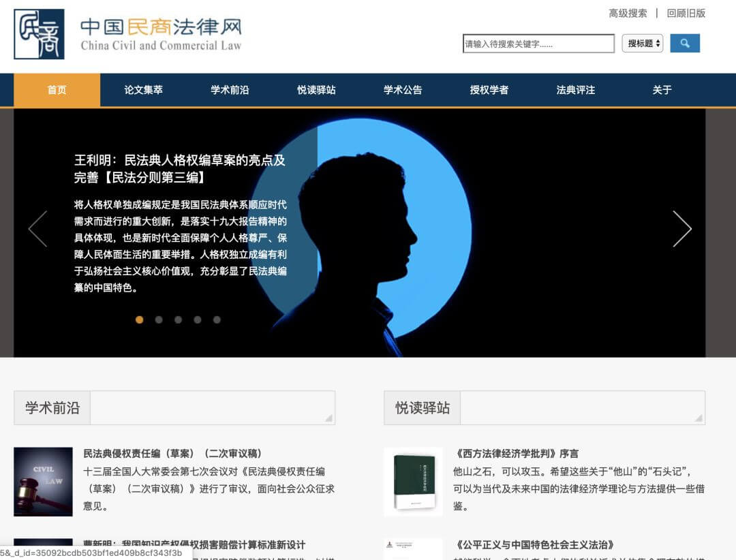736x560 pixels.
Task: Click the previous slide arrow on the carousel
Action: coord(38,230)
